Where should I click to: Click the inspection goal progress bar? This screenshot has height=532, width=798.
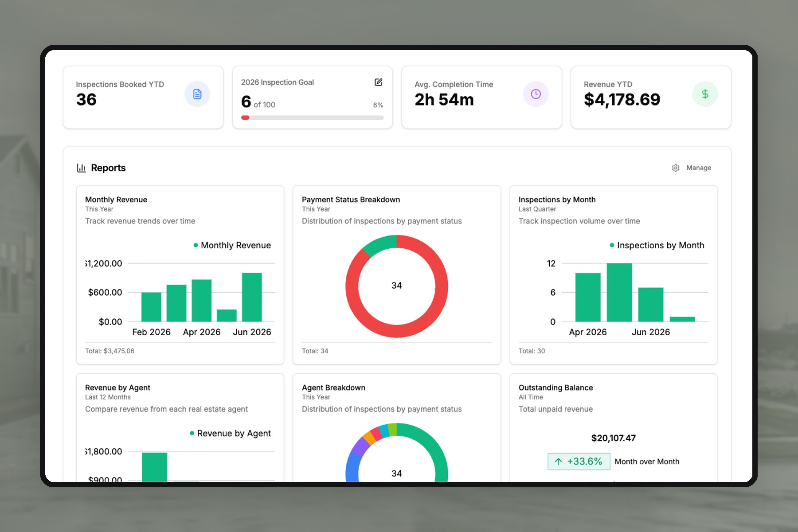pyautogui.click(x=312, y=117)
